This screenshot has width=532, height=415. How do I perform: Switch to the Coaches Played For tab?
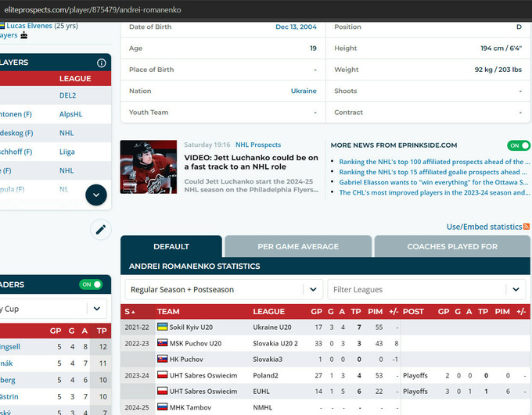point(451,246)
